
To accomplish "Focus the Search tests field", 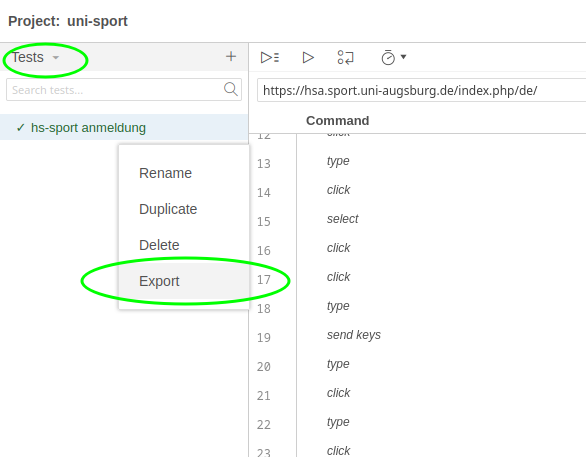I will pos(124,89).
